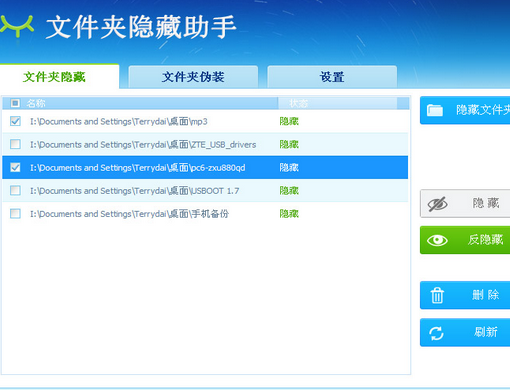Click the green eyelash logo icon
Screen dimensions: 510x390
(x=16, y=26)
